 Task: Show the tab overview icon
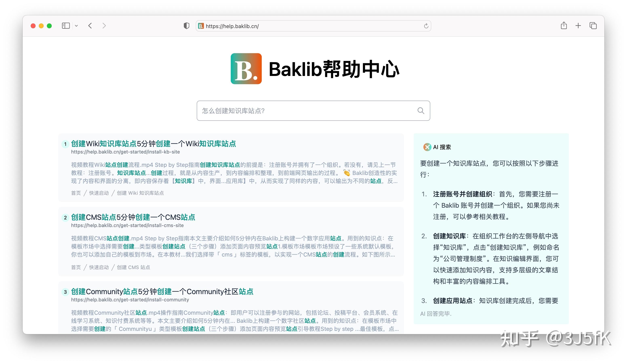(593, 26)
